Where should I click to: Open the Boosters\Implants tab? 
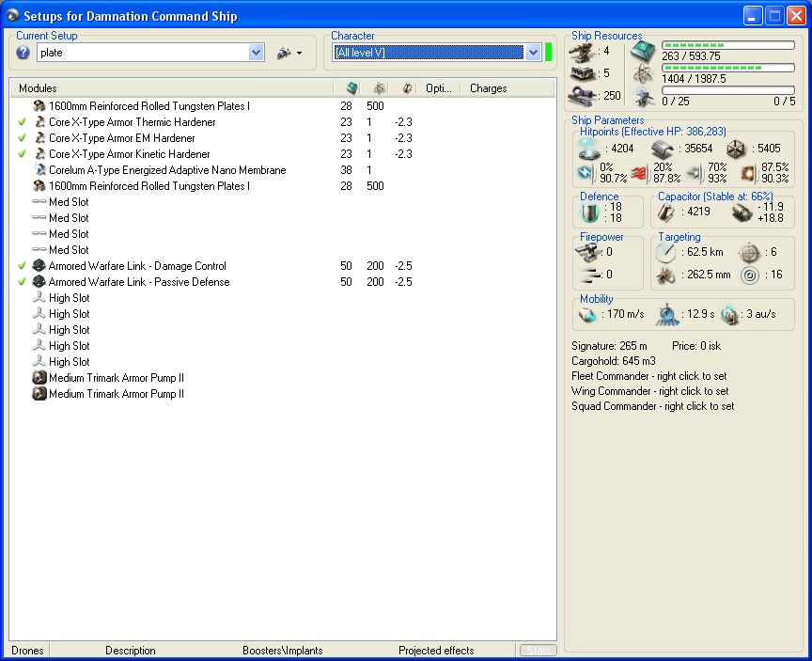pos(282,651)
